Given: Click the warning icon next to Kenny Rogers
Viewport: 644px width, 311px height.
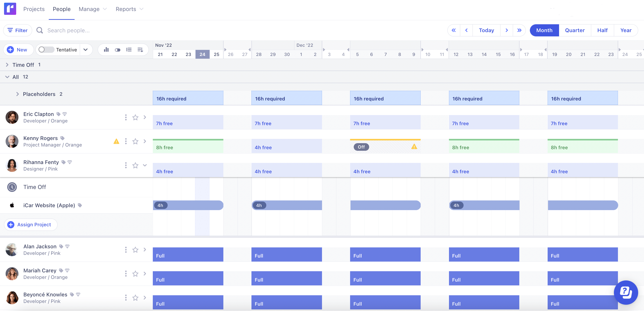Looking at the screenshot, I should pyautogui.click(x=116, y=141).
